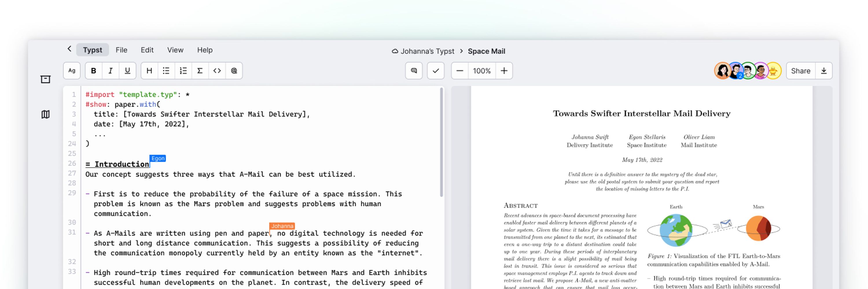Screen dimensions: 868x289
Task: Click the checkmark button in the toolbar
Action: point(436,71)
